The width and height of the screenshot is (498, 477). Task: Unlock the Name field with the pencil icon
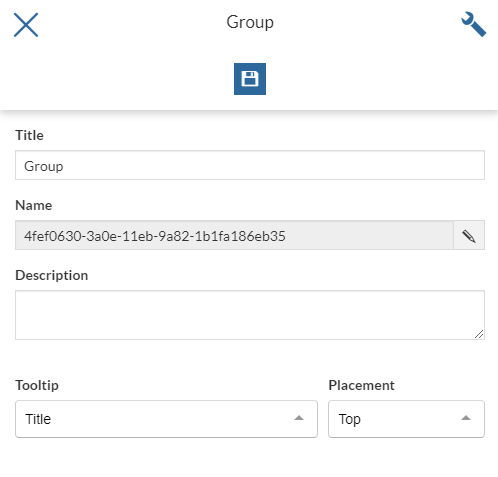point(469,235)
